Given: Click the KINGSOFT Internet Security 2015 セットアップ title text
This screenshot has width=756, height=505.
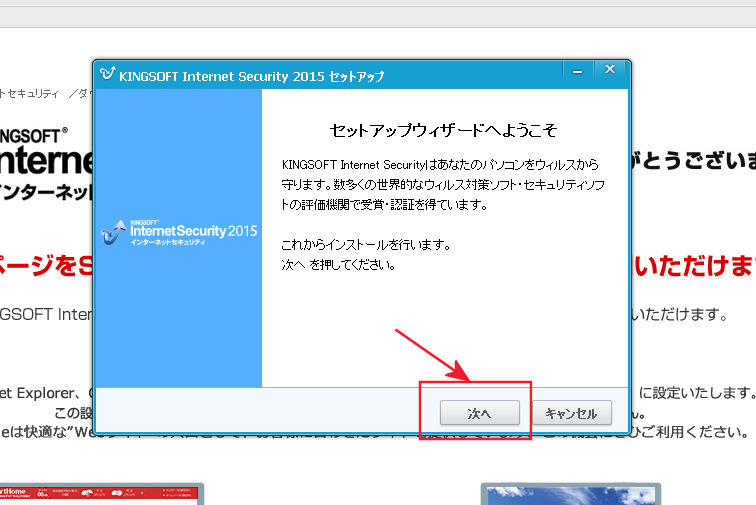Looking at the screenshot, I should pos(252,76).
